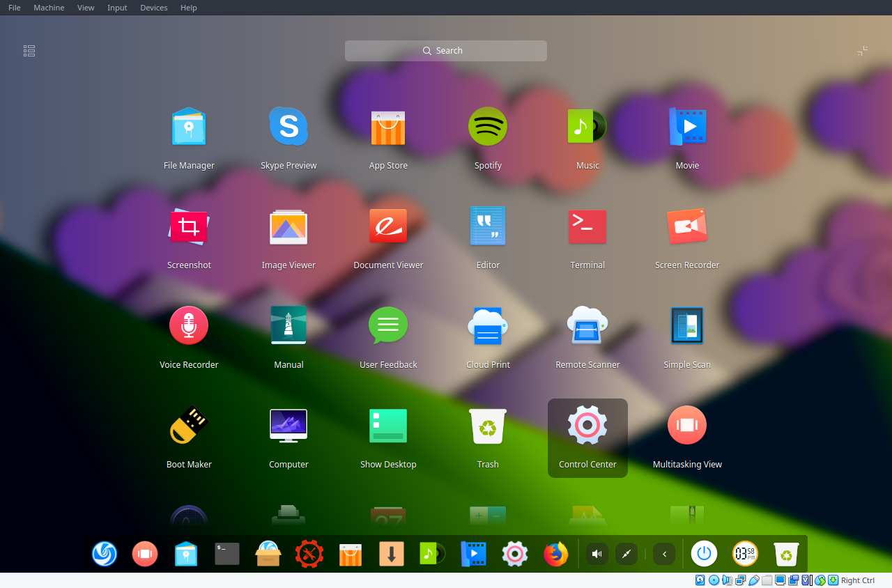Open the Devices menu

pyautogui.click(x=153, y=8)
